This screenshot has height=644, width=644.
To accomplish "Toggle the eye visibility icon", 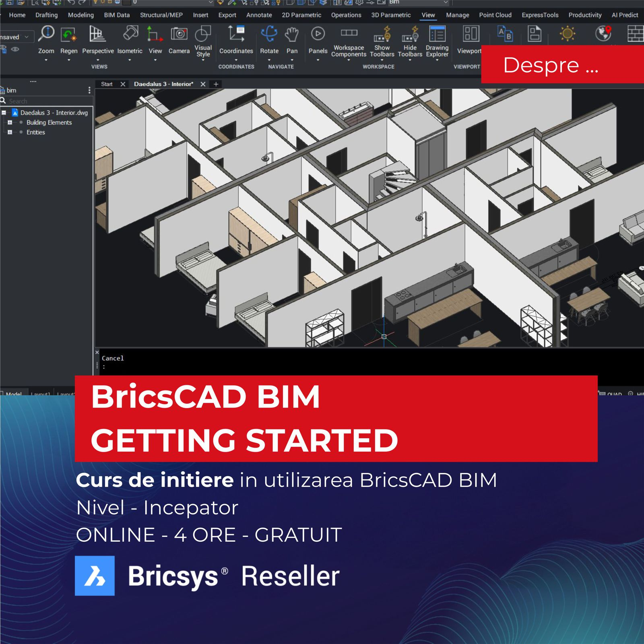I will 15,50.
